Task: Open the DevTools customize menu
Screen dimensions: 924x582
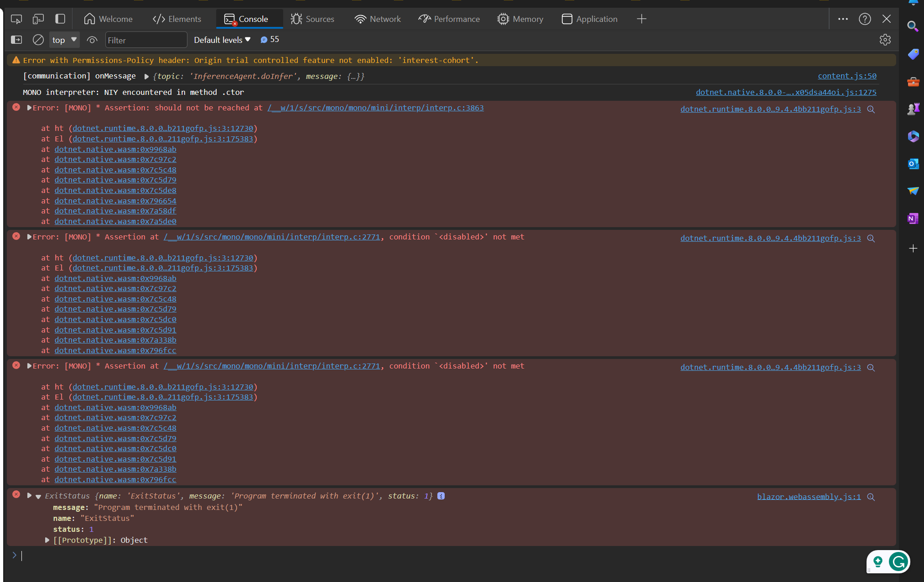Action: coord(843,19)
